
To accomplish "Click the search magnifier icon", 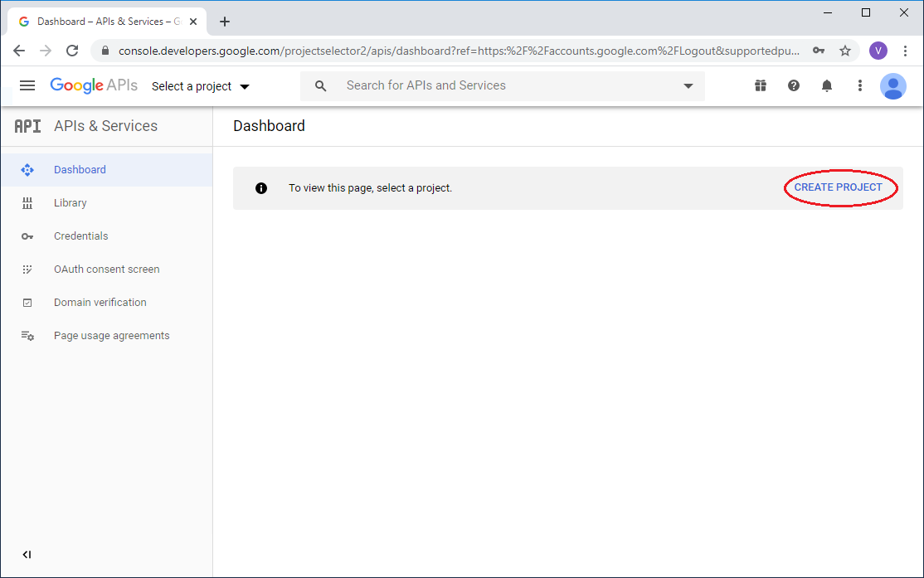I will pyautogui.click(x=320, y=86).
